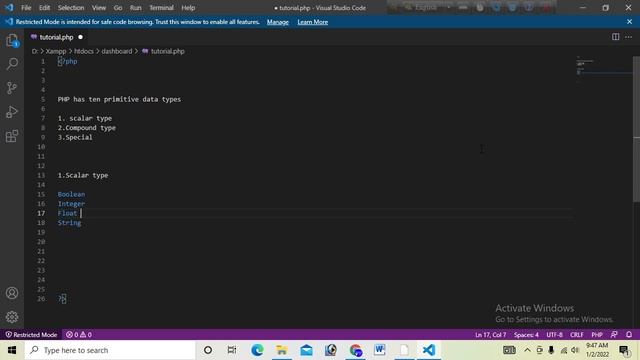This screenshot has width=640, height=360.
Task: Open the Extensions view
Action: tap(12, 136)
